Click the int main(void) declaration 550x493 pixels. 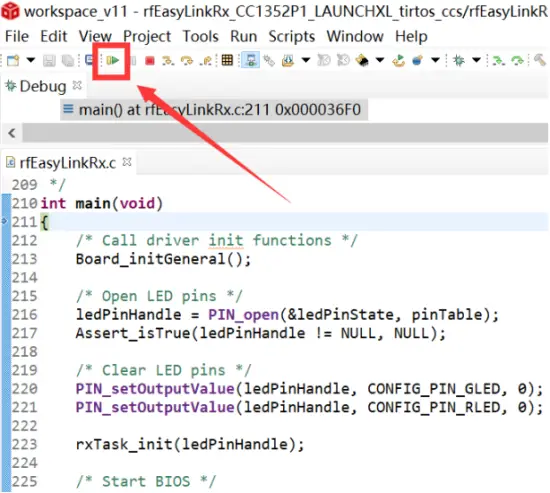pos(102,204)
